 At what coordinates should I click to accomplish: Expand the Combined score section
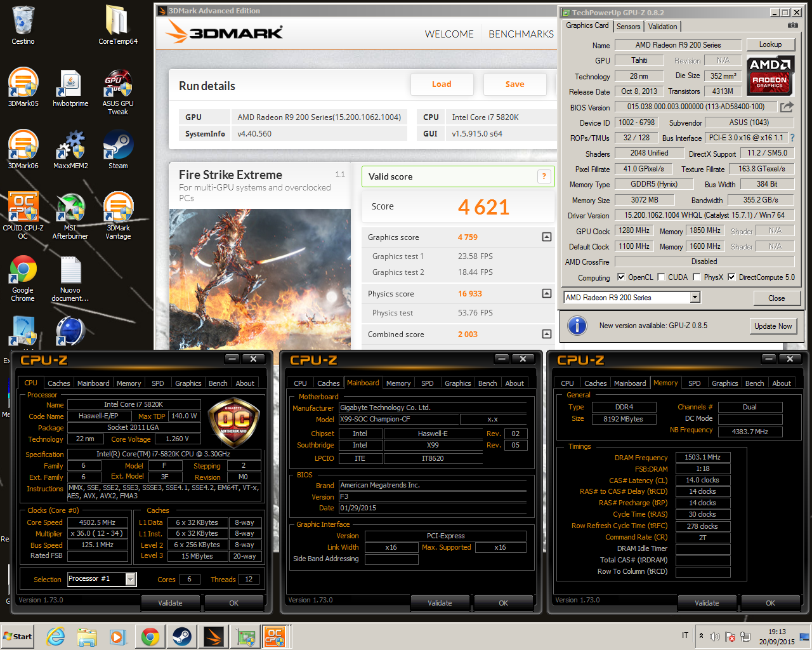click(546, 334)
